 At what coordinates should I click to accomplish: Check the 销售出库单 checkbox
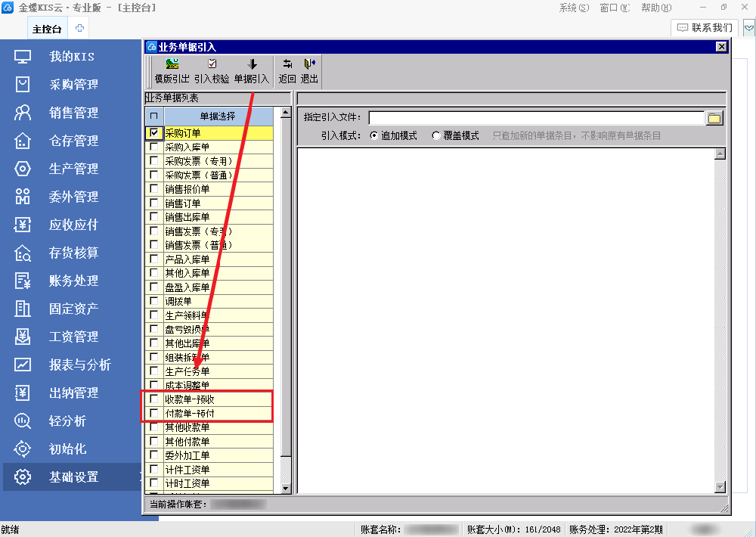153,216
